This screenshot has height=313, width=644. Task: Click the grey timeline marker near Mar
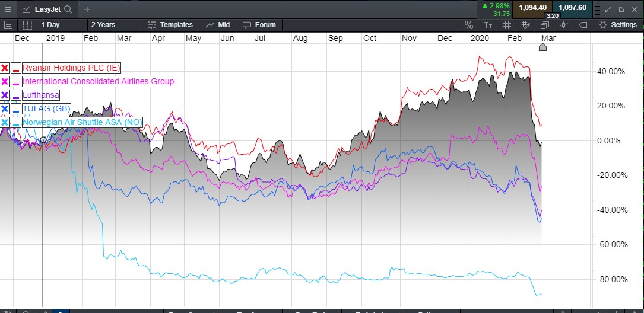[x=543, y=47]
